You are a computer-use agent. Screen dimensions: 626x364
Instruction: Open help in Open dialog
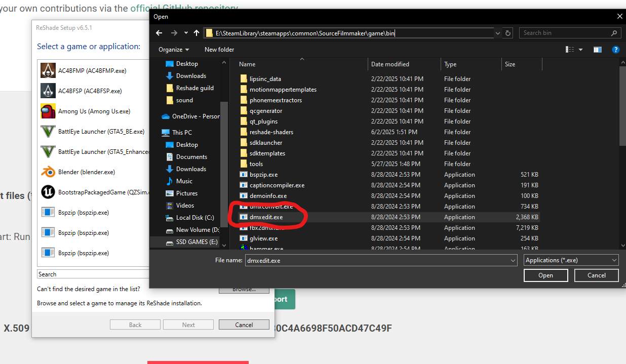pos(615,50)
